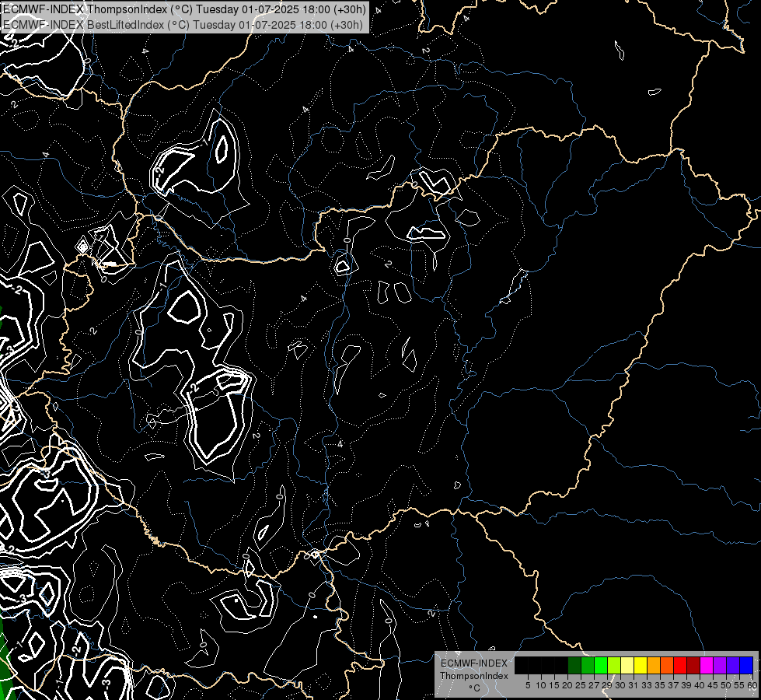The height and width of the screenshot is (700, 761).
Task: Click the legend tick value 40
Action: 700,685
